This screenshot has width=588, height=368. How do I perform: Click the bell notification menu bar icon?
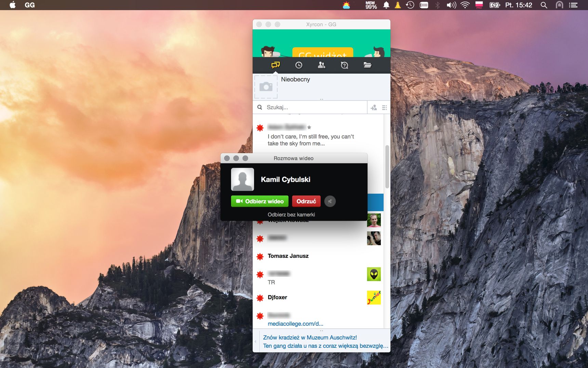[x=386, y=5]
